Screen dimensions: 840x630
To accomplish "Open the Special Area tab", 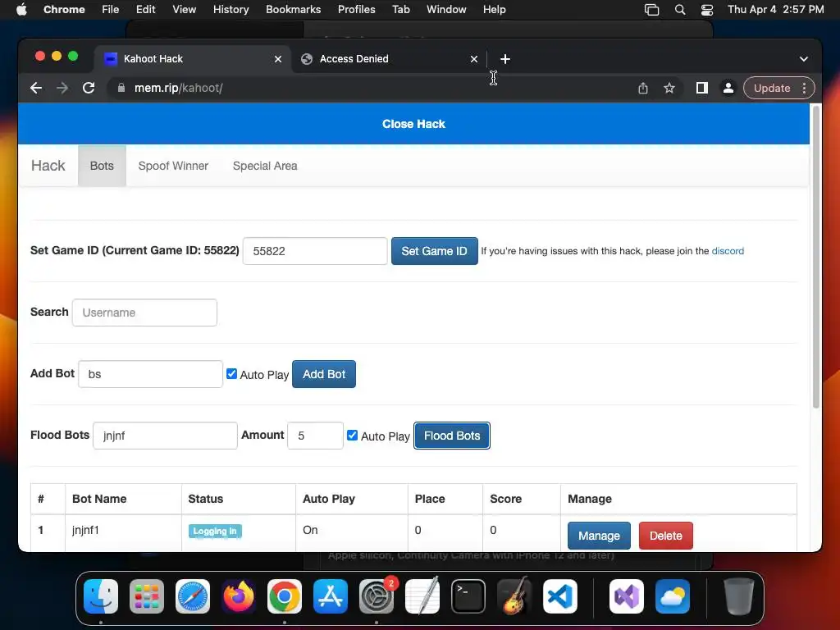I will point(265,166).
